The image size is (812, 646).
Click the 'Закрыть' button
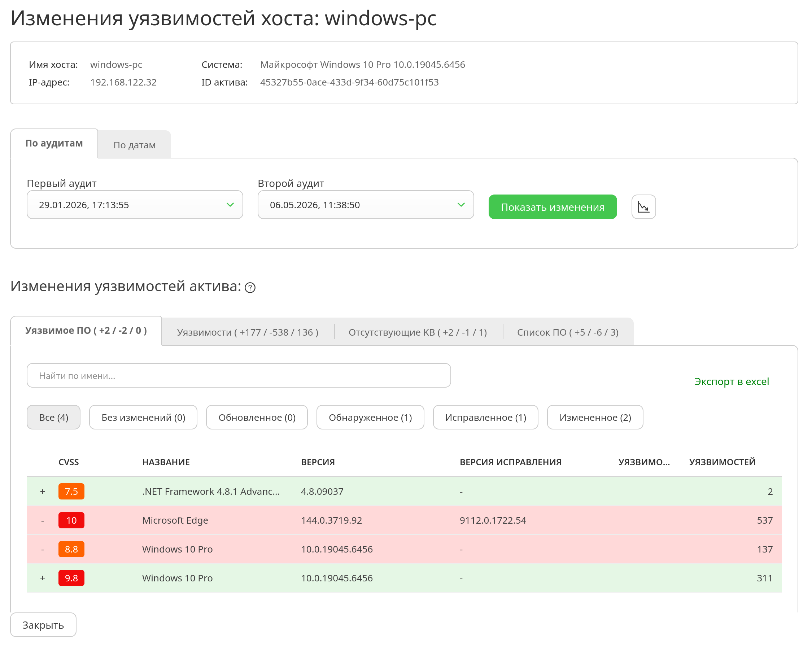[43, 625]
